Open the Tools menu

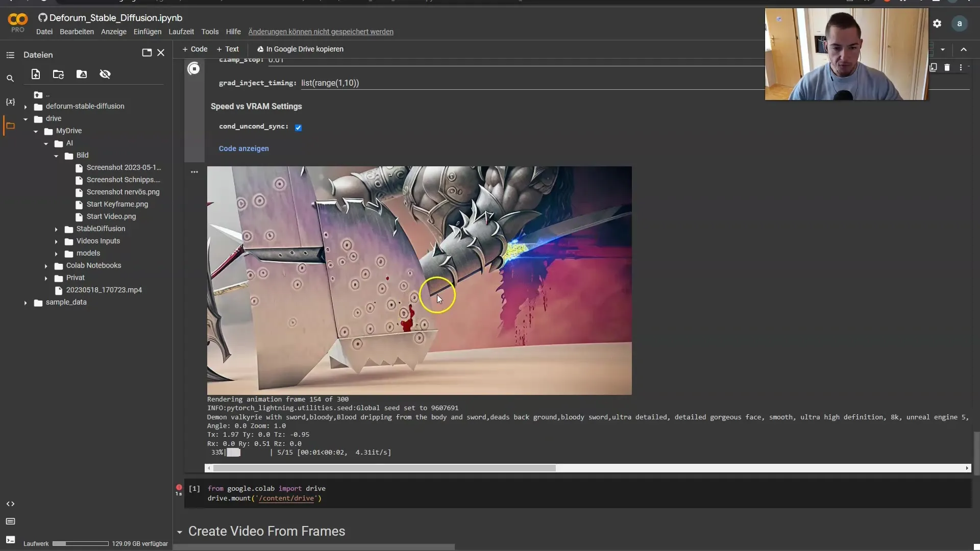pos(210,32)
